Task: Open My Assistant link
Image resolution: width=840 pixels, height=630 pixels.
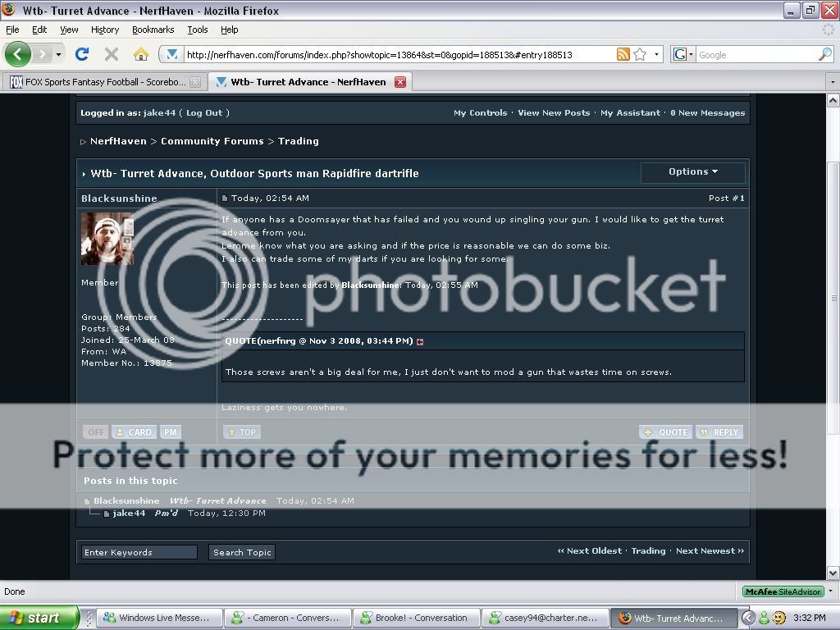Action: pos(631,113)
